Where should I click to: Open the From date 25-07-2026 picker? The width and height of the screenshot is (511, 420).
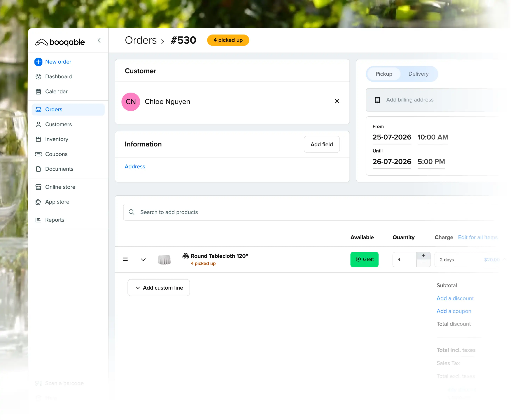(x=392, y=137)
